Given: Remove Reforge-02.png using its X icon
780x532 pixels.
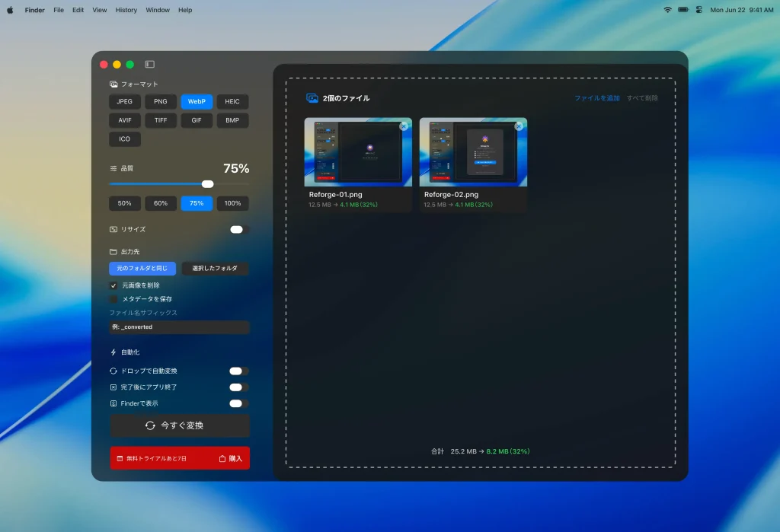Looking at the screenshot, I should coord(519,126).
